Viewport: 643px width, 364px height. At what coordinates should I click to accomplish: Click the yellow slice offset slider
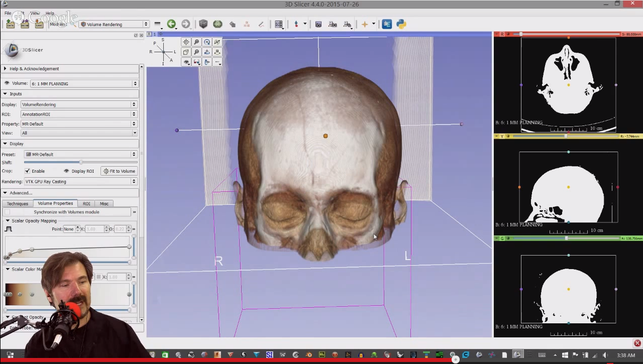(x=566, y=136)
